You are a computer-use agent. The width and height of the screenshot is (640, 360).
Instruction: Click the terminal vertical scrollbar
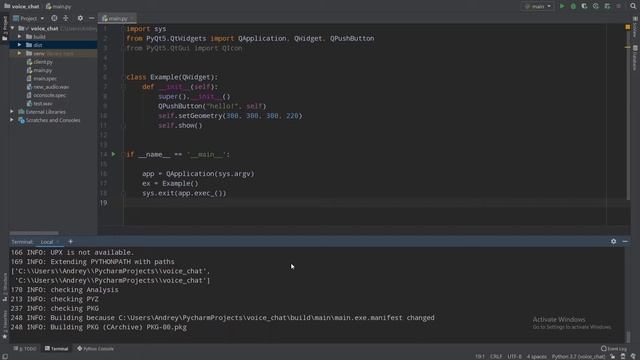(628, 336)
